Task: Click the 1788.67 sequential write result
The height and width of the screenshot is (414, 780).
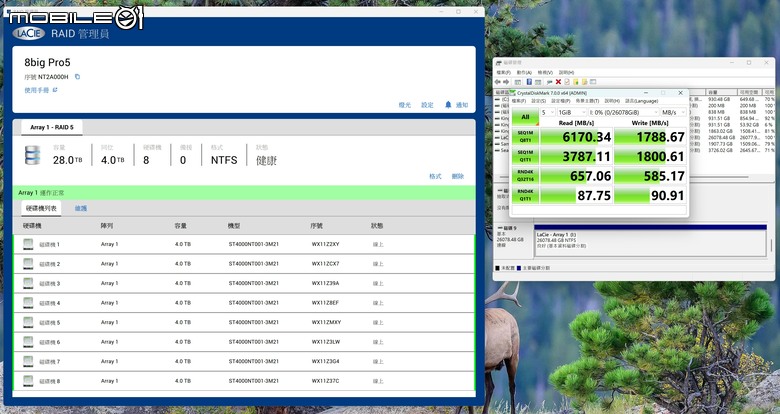Action: (x=650, y=136)
